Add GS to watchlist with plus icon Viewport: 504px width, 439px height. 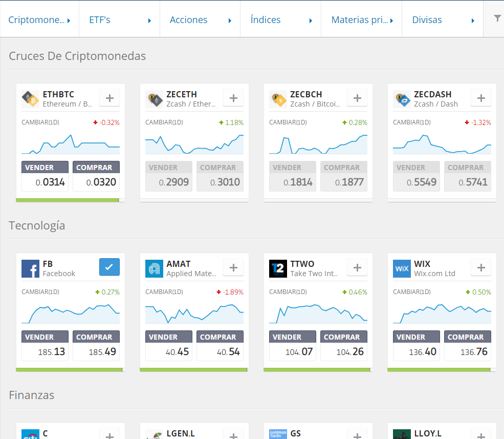(x=357, y=434)
